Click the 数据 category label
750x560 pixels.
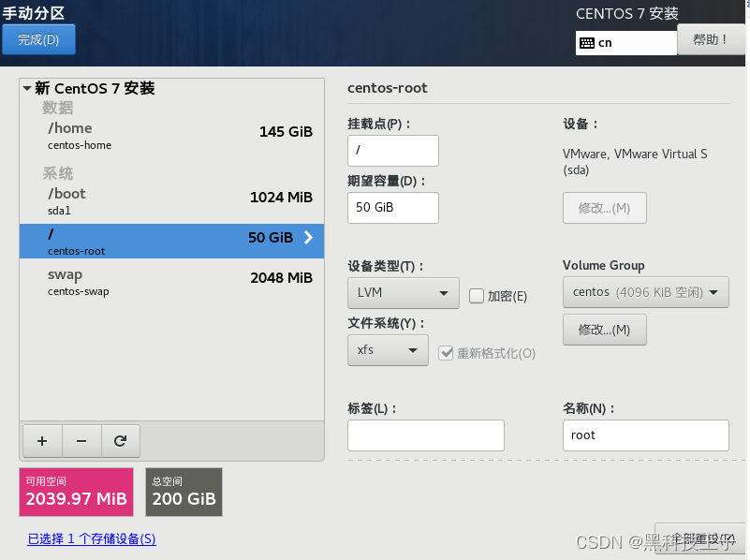pyautogui.click(x=58, y=108)
